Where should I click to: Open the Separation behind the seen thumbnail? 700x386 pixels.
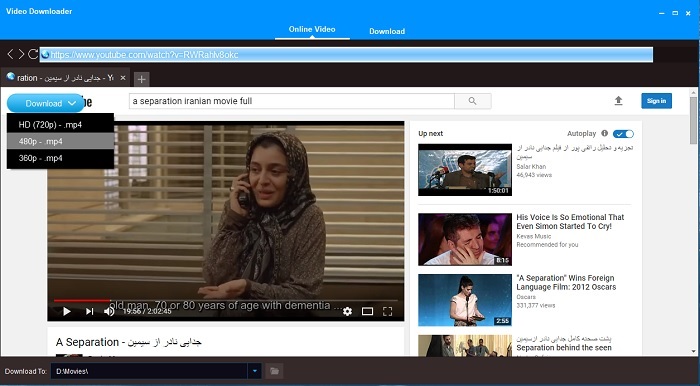coord(465,345)
